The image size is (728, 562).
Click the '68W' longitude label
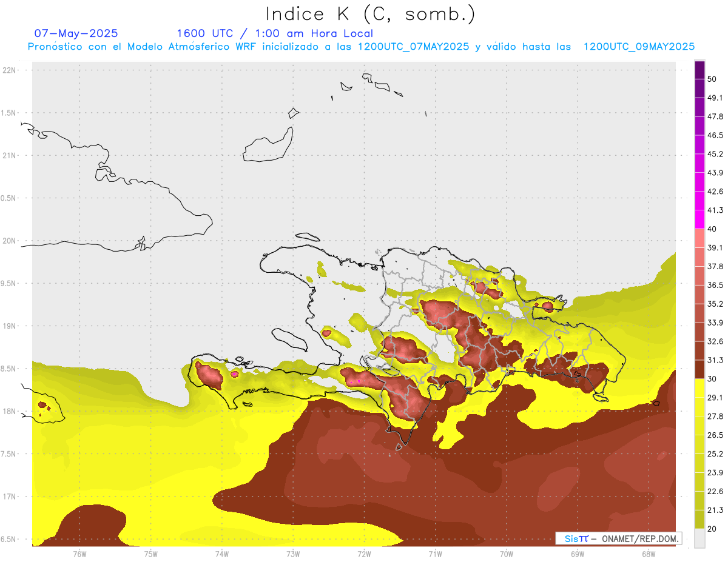(x=649, y=554)
